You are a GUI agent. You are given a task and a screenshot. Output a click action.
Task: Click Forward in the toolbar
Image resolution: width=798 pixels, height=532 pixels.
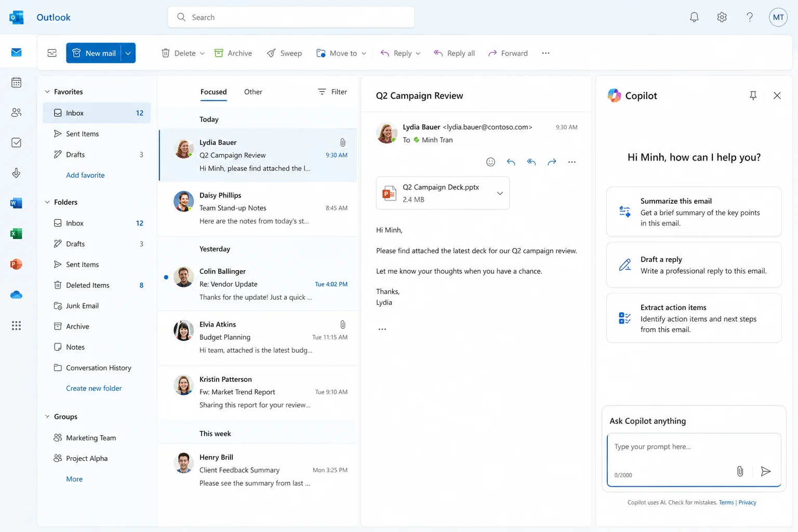[508, 53]
